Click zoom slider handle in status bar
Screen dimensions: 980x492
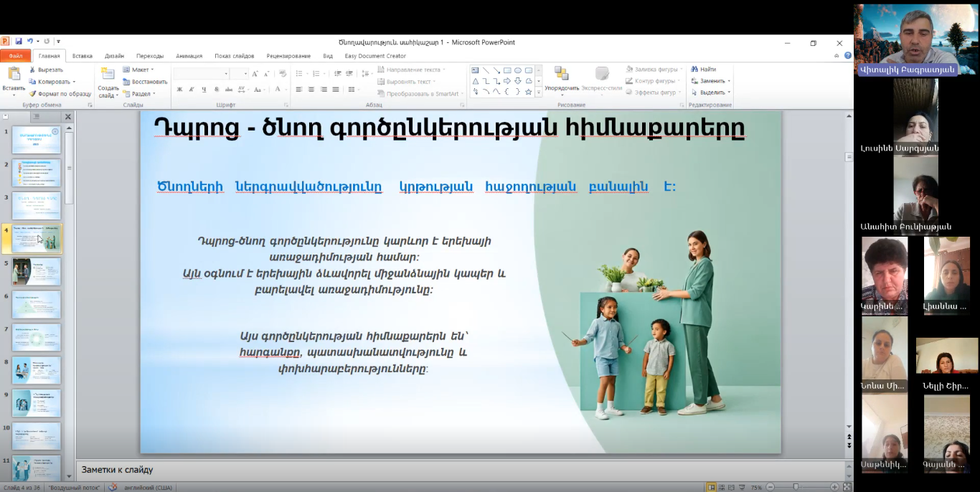796,487
